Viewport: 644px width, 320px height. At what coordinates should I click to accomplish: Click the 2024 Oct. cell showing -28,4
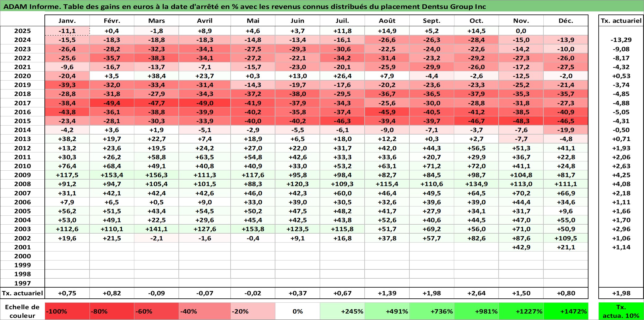tap(476, 40)
